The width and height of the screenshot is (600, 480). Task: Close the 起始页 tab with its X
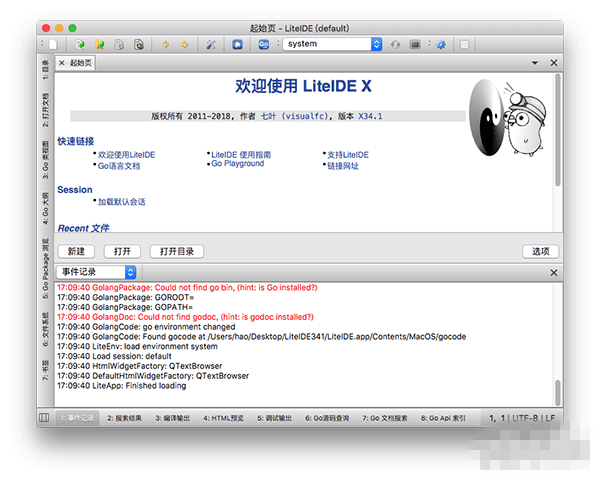(x=62, y=63)
